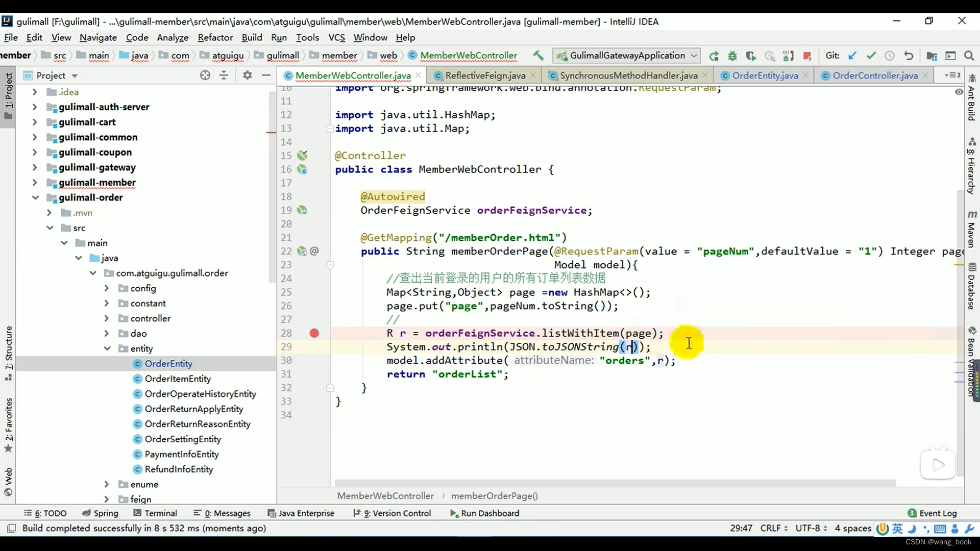Viewport: 980px width, 551px height.
Task: Open the Refactor menu
Action: 215,37
